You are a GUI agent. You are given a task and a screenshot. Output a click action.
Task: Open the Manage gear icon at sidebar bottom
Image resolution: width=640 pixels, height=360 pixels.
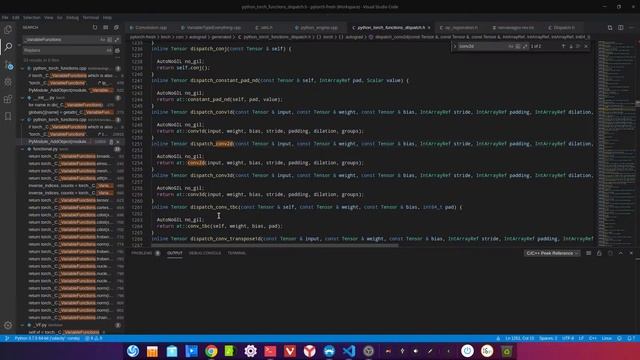coord(8,325)
